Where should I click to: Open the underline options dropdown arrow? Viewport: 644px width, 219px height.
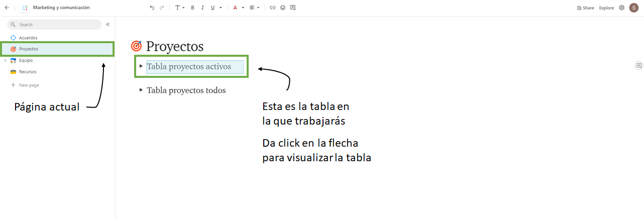[221, 8]
